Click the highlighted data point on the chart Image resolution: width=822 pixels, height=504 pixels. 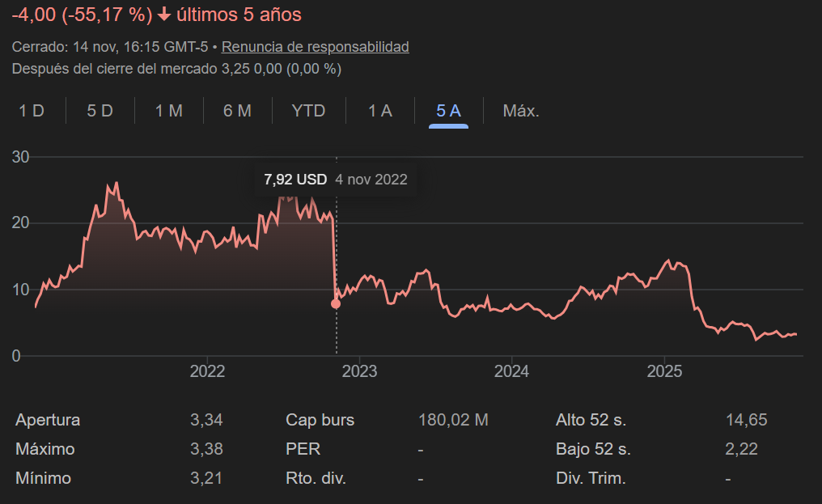(336, 304)
